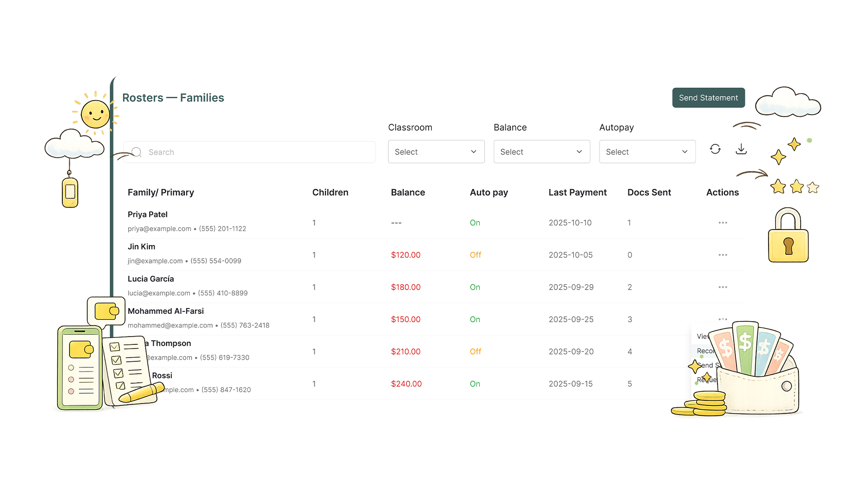The width and height of the screenshot is (868, 488).
Task: Open actions menu for Jin Kim
Action: (x=722, y=255)
